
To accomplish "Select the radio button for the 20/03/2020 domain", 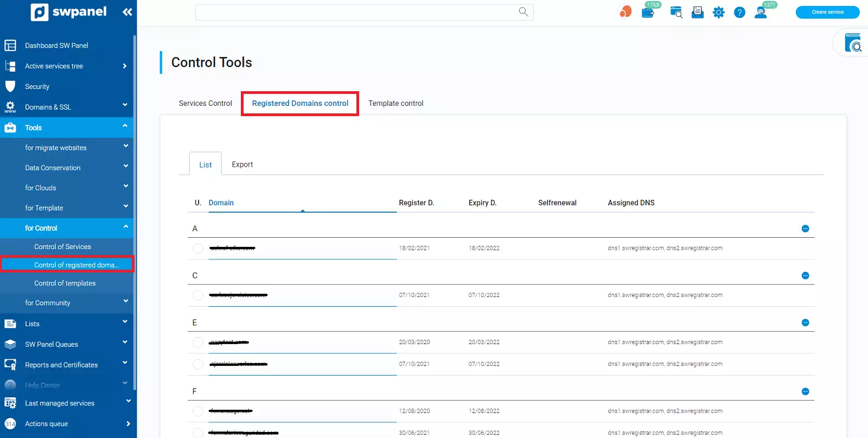I will 198,342.
